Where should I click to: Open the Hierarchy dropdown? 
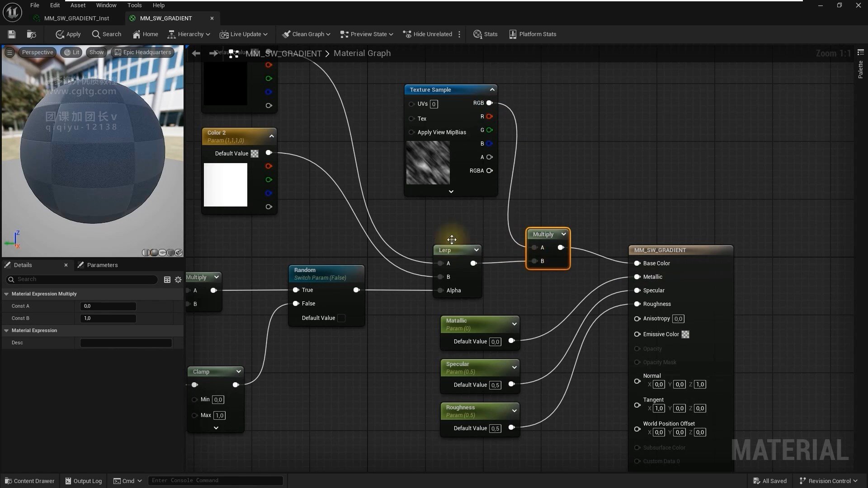click(189, 34)
